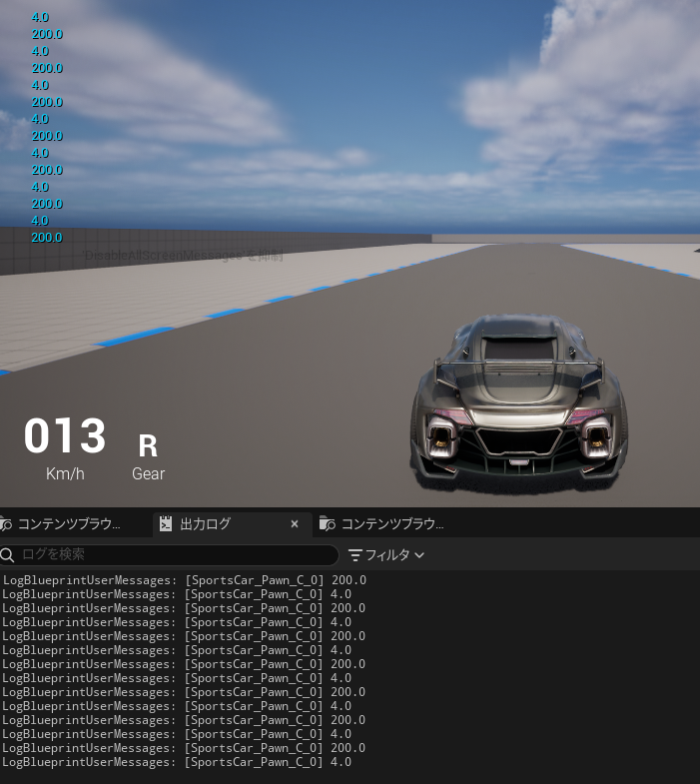The height and width of the screenshot is (784, 700).
Task: Click the magnifier icon in log search
Action: 8,554
